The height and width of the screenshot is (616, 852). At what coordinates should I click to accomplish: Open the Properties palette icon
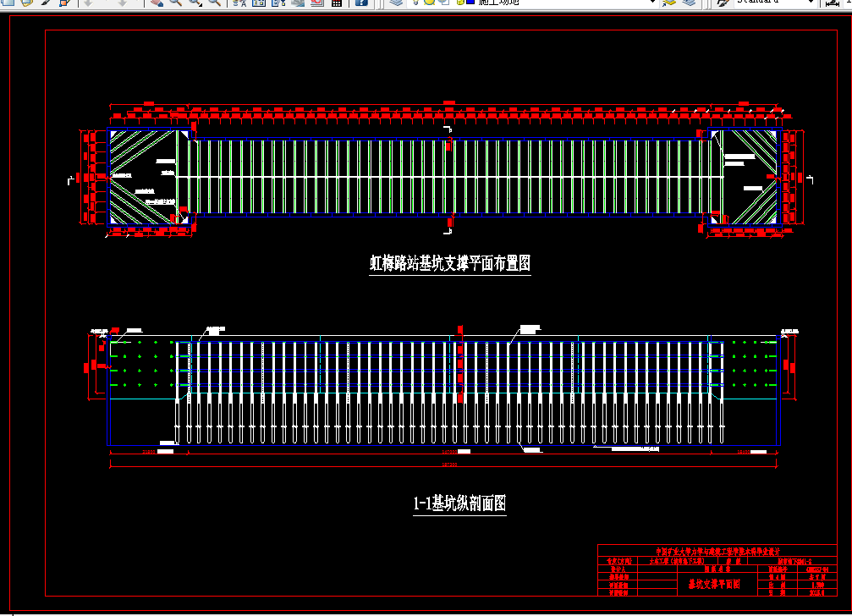(x=239, y=3)
